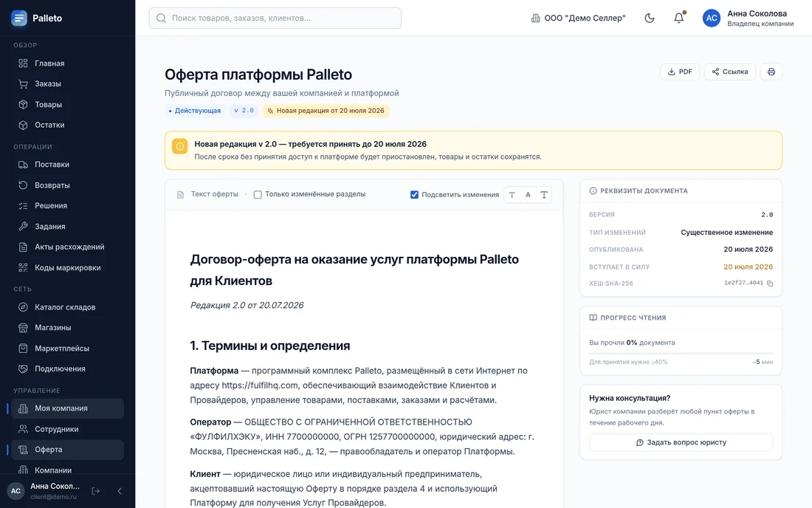Click the warning icon in yellow banner
812x508 pixels.
[x=179, y=146]
